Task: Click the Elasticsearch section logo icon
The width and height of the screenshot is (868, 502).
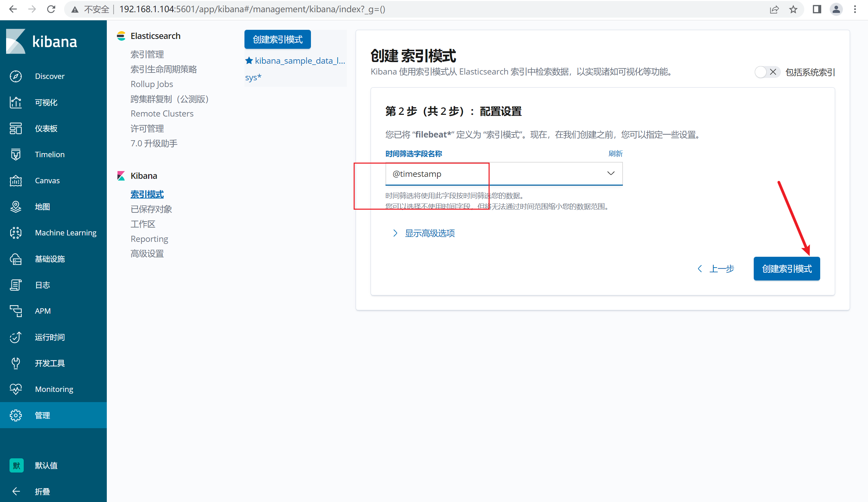Action: pyautogui.click(x=121, y=36)
